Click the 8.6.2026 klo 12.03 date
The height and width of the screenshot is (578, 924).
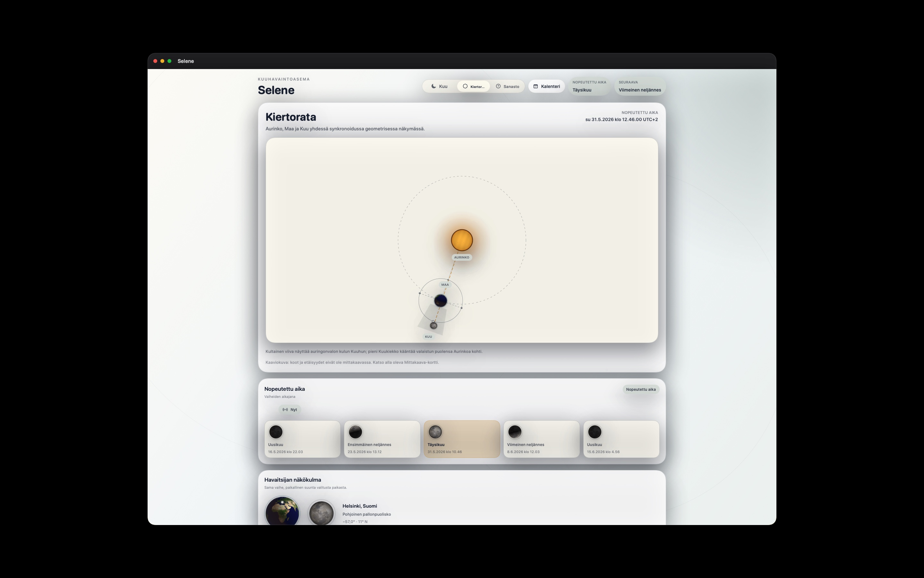point(524,452)
